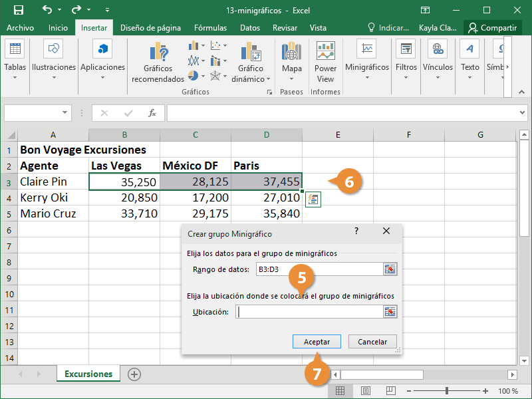Click the Mapa 3D icon
The image size is (532, 399).
[291, 59]
